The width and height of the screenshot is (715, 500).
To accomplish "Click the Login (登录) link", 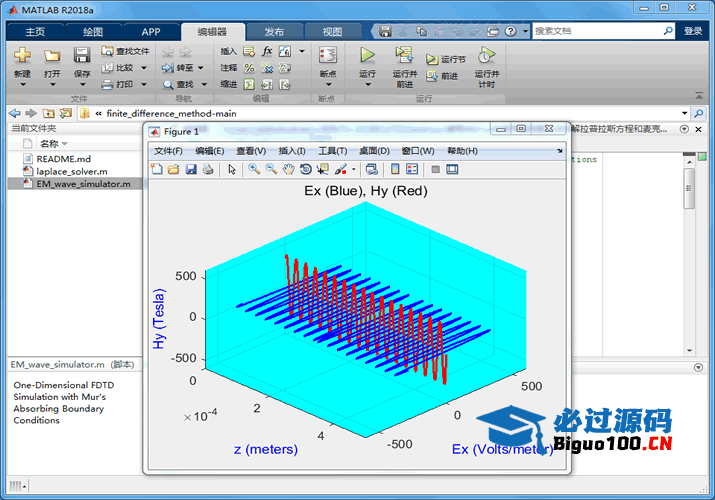I will (x=693, y=31).
